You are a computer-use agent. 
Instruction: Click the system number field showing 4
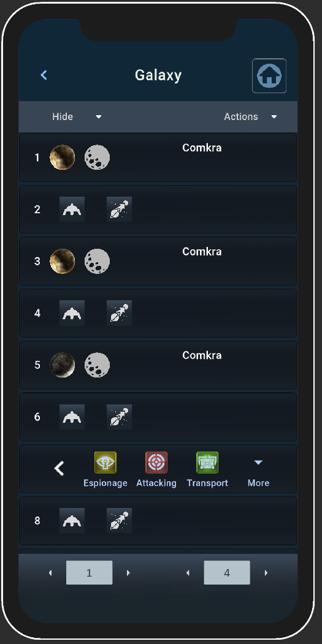click(x=227, y=572)
